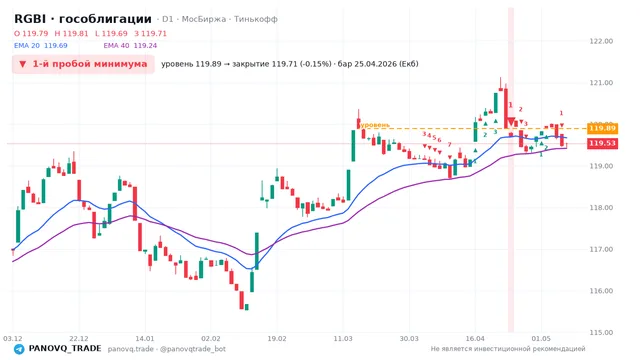
Task: Click the 22.12 date axis label
Action: [x=79, y=339]
